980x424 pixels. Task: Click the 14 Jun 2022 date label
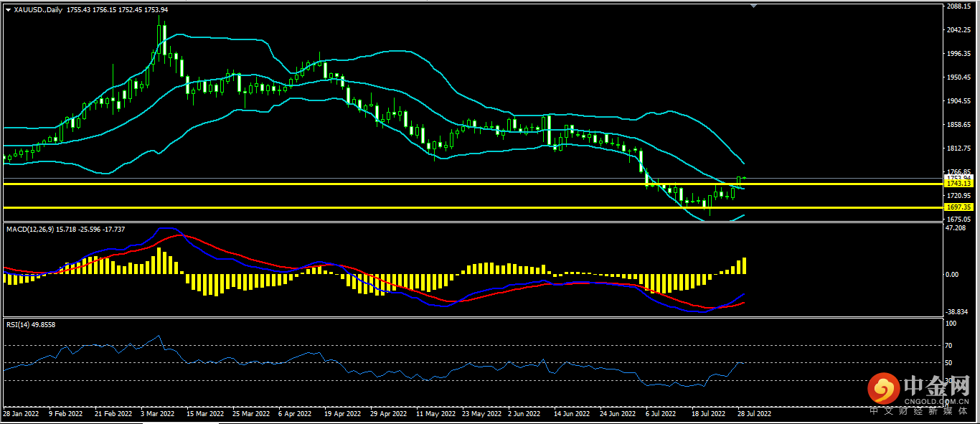click(573, 414)
